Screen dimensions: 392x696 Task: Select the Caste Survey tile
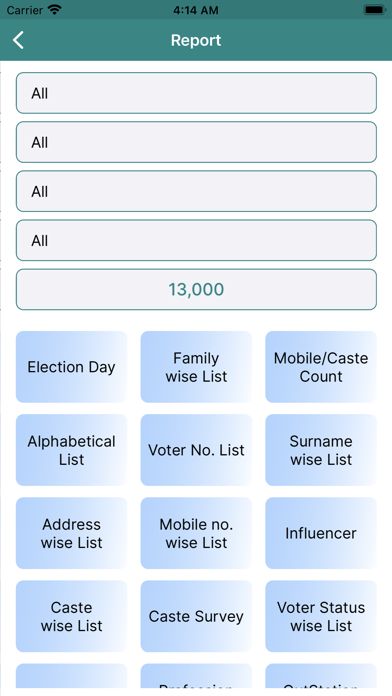pyautogui.click(x=196, y=616)
